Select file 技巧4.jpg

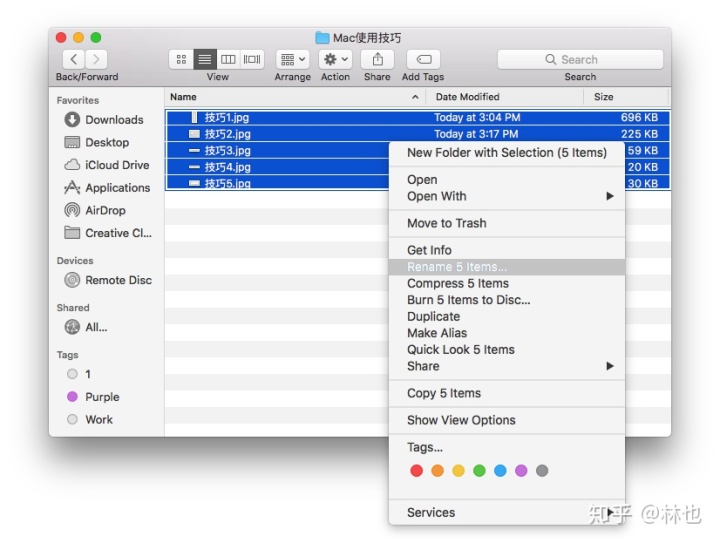(x=278, y=167)
